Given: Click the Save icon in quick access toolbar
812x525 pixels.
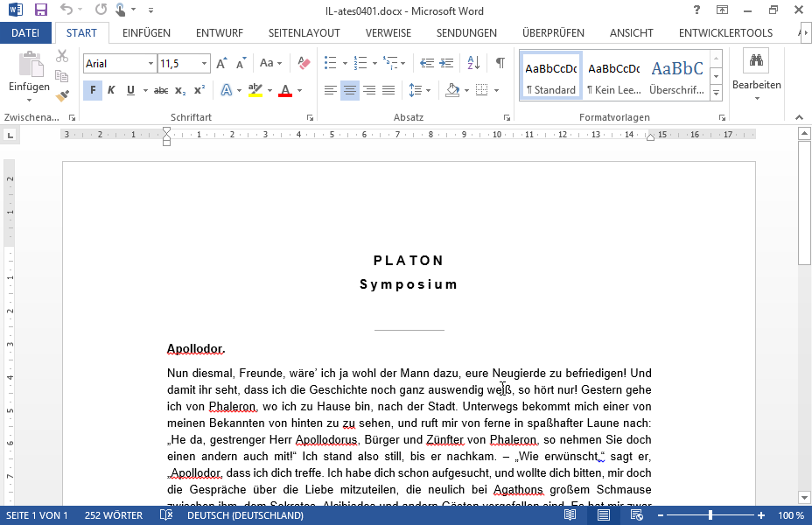Looking at the screenshot, I should pos(40,10).
